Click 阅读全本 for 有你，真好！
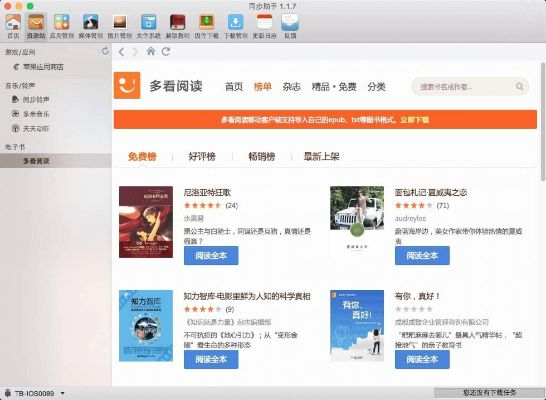Image resolution: width=546 pixels, height=400 pixels. [422, 359]
